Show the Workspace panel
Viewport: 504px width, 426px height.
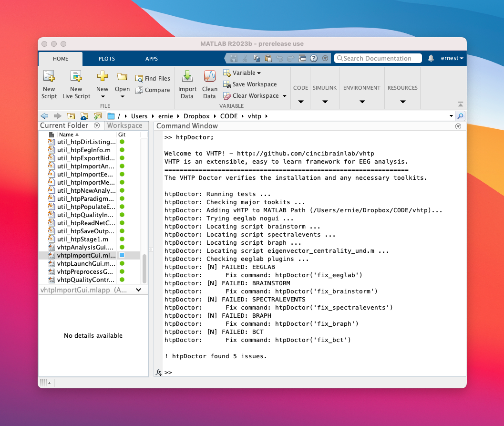[124, 125]
